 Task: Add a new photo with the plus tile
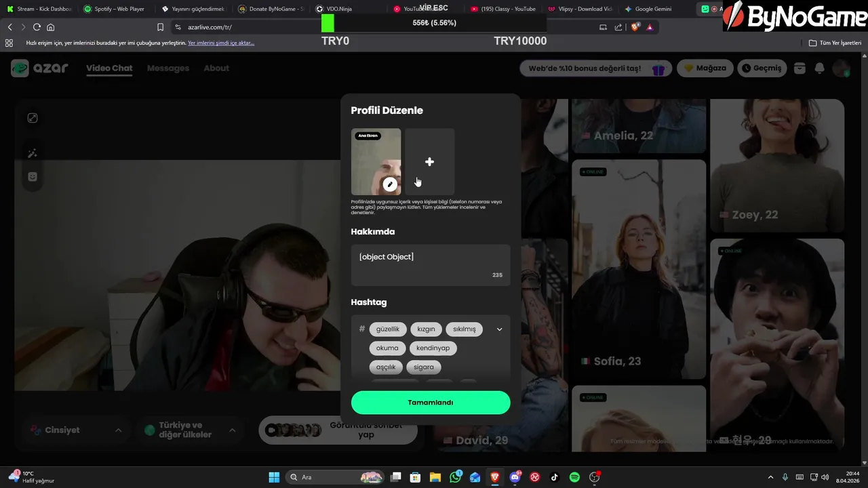pos(429,161)
